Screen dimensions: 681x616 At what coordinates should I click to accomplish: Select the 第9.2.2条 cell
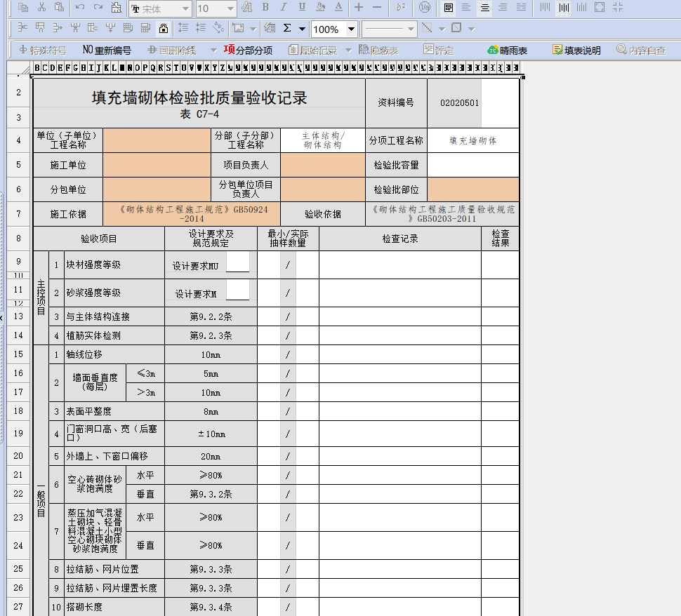click(x=211, y=317)
